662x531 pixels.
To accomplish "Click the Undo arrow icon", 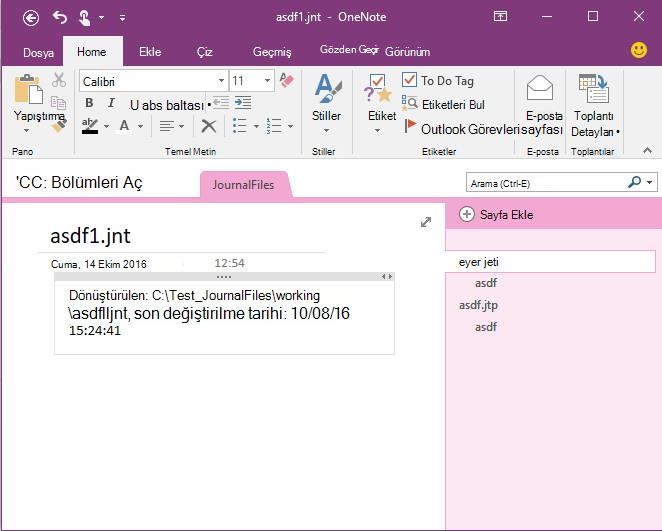I will pyautogui.click(x=60, y=17).
